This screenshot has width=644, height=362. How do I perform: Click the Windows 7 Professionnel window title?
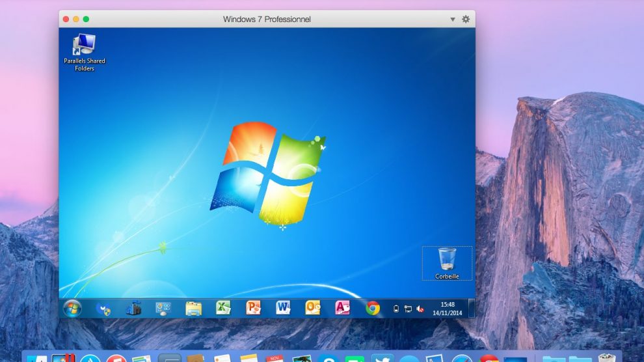[x=267, y=20]
